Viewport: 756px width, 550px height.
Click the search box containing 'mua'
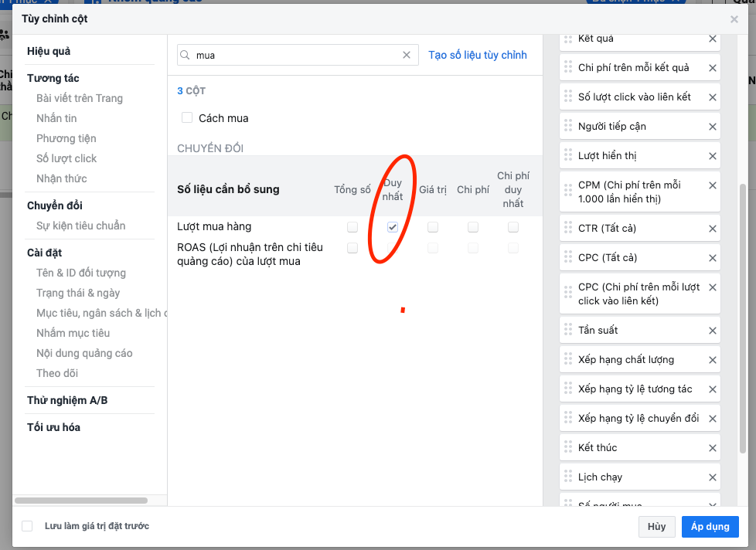(294, 56)
